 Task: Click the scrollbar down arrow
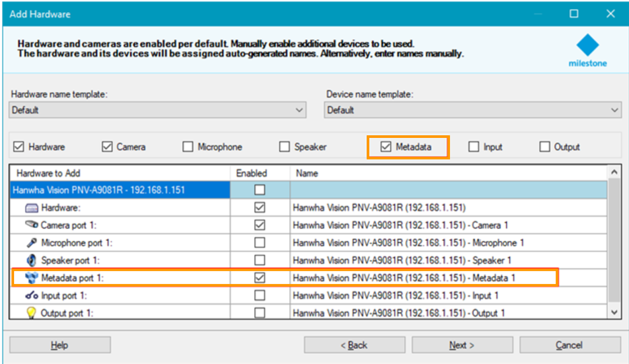614,312
